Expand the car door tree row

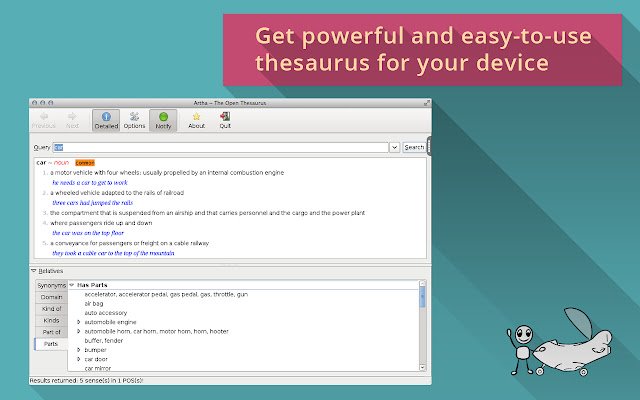click(79, 359)
